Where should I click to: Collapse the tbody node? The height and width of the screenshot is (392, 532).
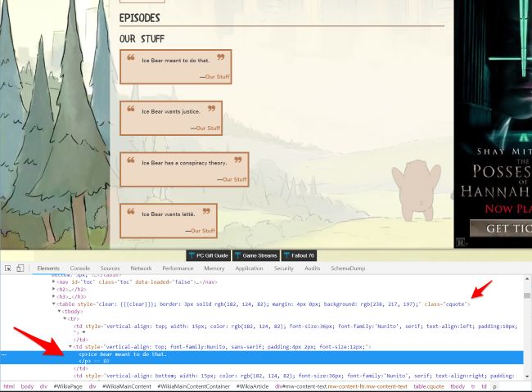pos(59,311)
